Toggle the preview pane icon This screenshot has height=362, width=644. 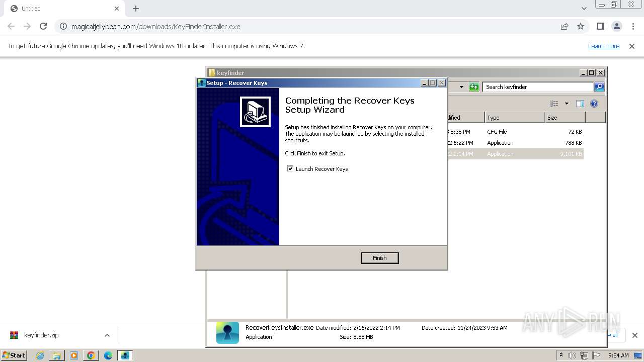(580, 104)
